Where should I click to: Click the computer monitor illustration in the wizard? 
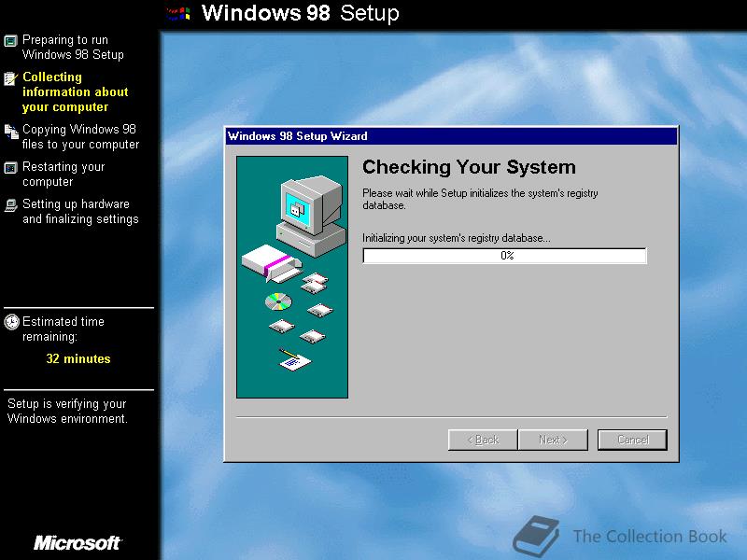(311, 216)
